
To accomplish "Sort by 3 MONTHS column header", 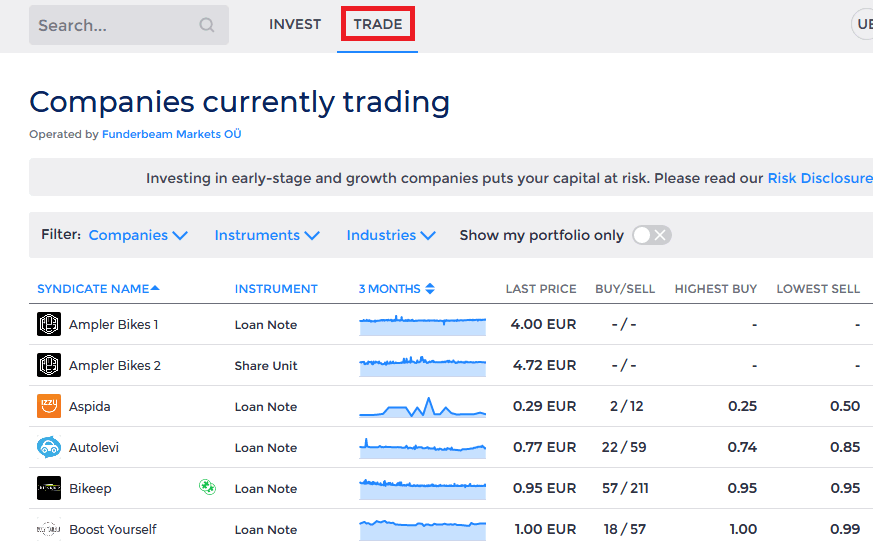I will (x=390, y=289).
